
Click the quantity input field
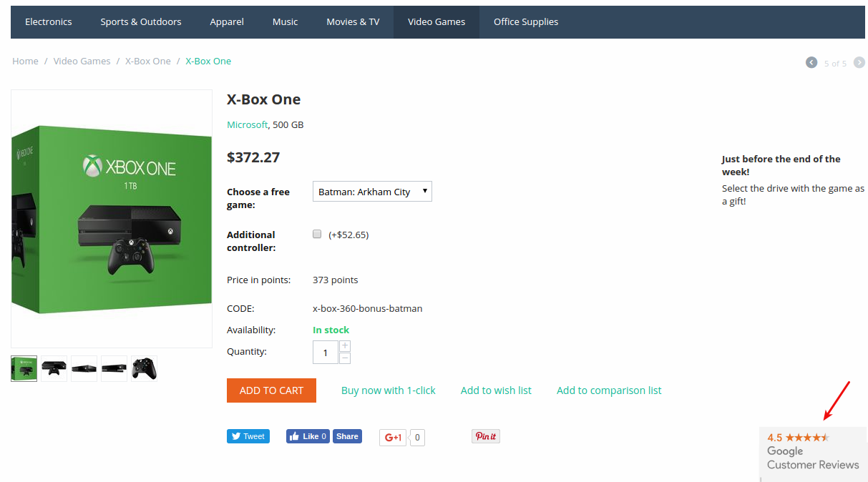pyautogui.click(x=326, y=352)
